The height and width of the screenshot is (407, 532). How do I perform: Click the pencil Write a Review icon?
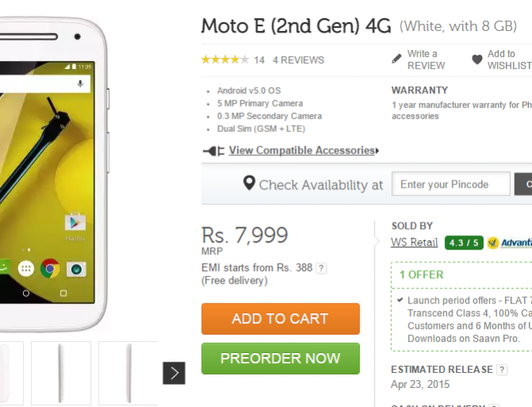click(x=397, y=60)
